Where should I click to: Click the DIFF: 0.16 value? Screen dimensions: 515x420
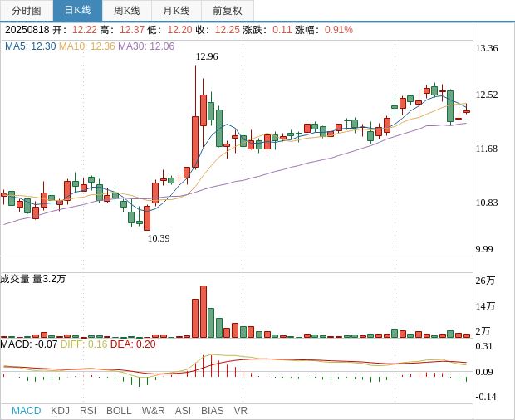[84, 344]
